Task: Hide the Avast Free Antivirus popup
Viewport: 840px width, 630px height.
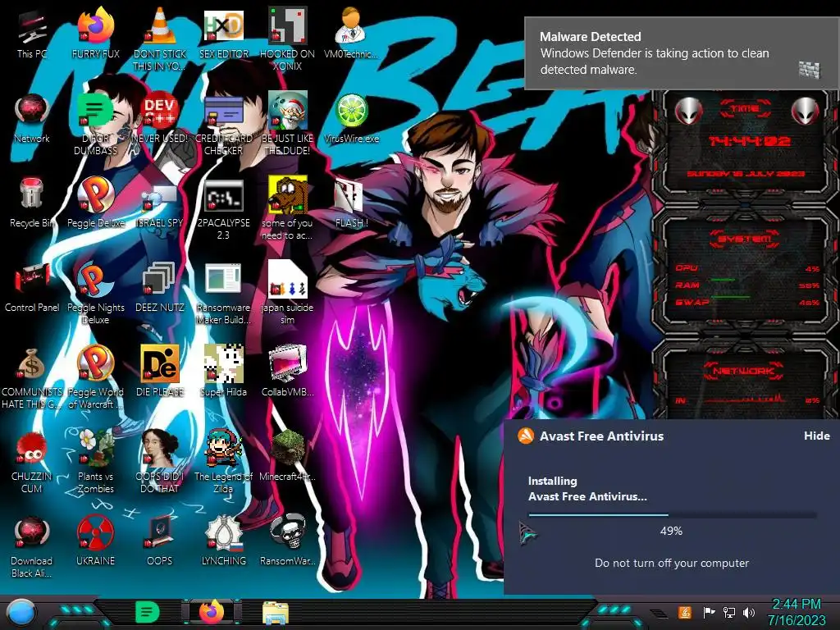Action: 816,436
